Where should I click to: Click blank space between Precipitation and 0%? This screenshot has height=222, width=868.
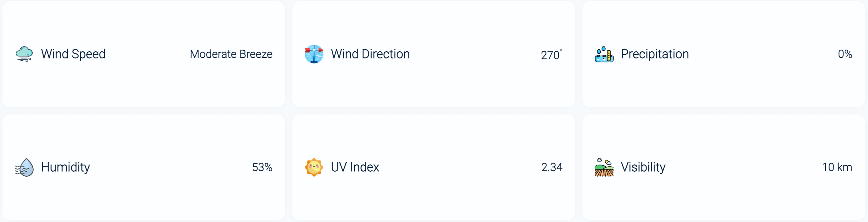pos(761,54)
